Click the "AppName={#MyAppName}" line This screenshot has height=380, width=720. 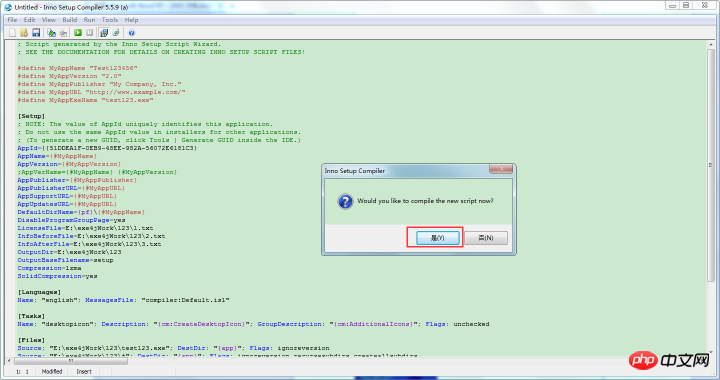coord(57,156)
